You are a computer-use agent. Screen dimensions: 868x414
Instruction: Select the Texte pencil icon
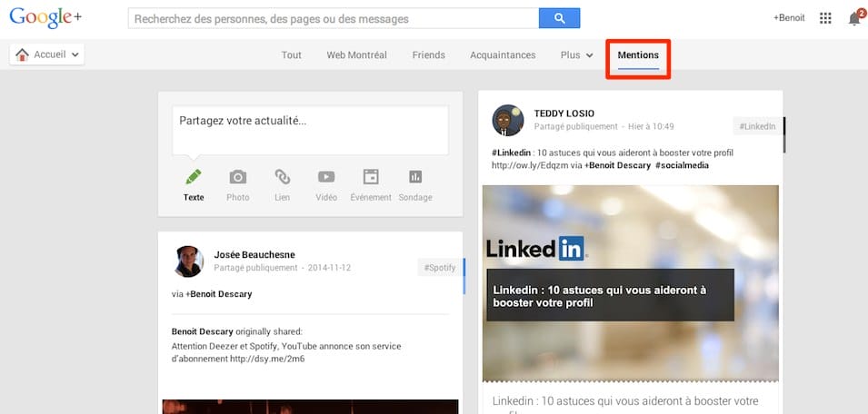click(x=194, y=177)
